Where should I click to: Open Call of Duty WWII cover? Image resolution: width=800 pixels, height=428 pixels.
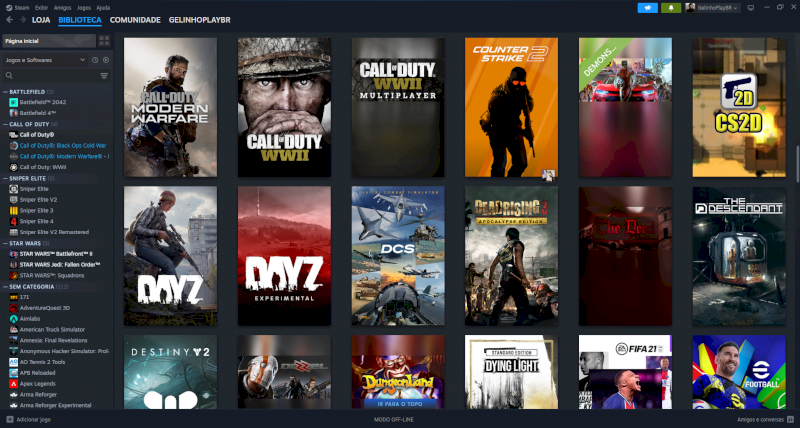[x=284, y=107]
